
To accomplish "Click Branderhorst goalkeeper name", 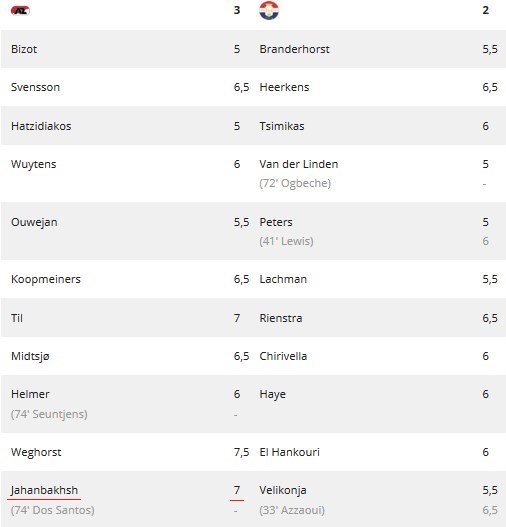I will [294, 49].
